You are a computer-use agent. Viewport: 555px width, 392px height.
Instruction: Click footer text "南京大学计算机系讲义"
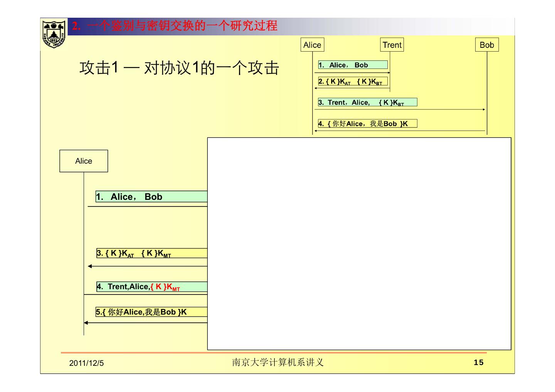pyautogui.click(x=278, y=362)
